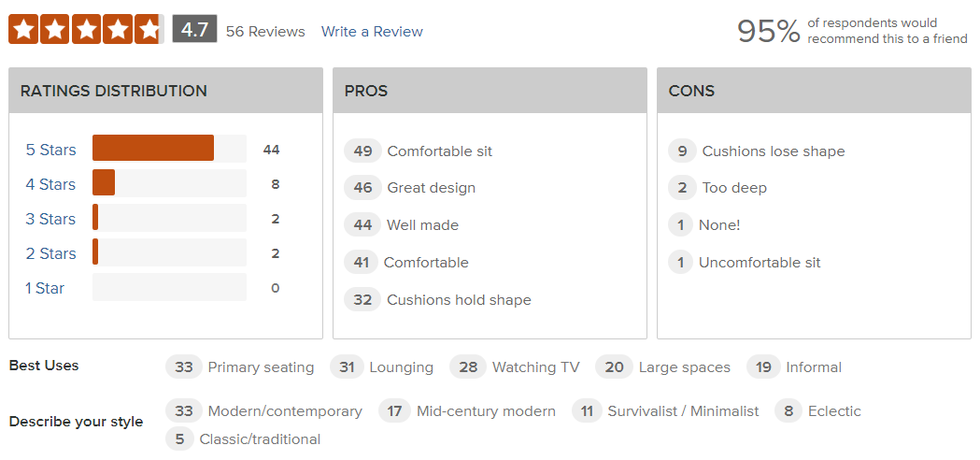Click the 56 Reviews count
980x460 pixels.
tap(265, 32)
